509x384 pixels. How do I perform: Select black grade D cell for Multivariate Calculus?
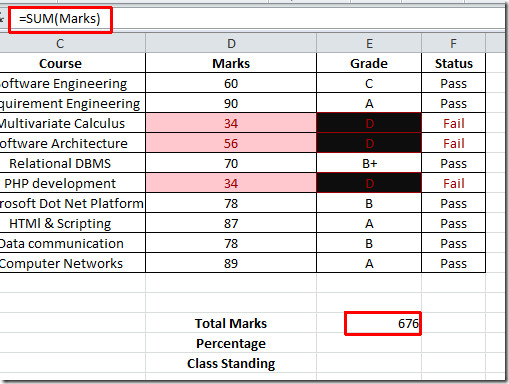pyautogui.click(x=369, y=123)
